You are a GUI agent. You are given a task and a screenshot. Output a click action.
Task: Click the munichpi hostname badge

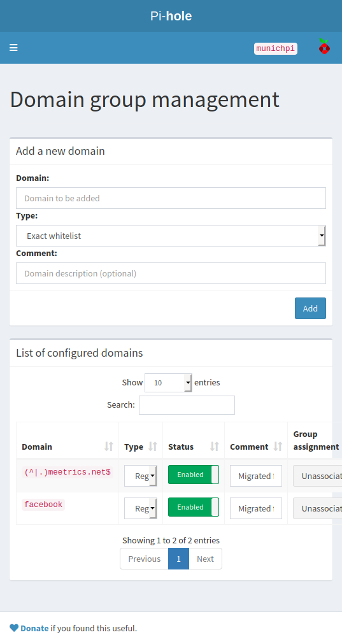tap(276, 48)
